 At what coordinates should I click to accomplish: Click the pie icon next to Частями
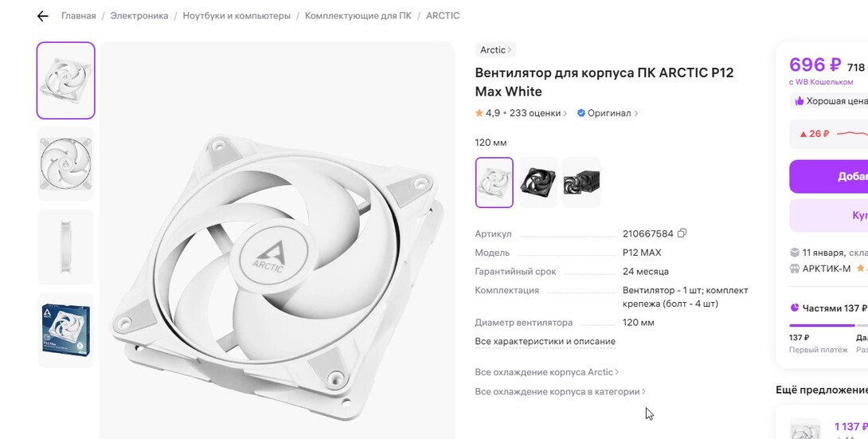pyautogui.click(x=795, y=308)
